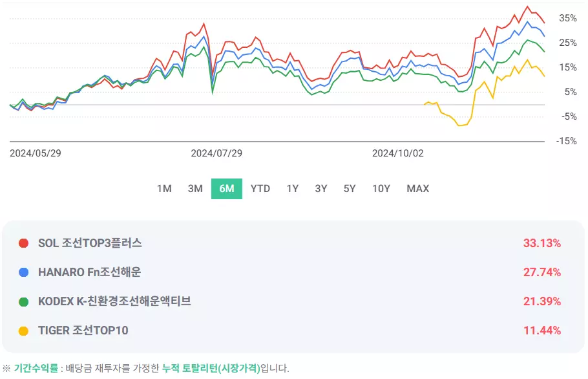The width and height of the screenshot is (588, 379).
Task: Choose the 10Y period tab
Action: (x=381, y=189)
